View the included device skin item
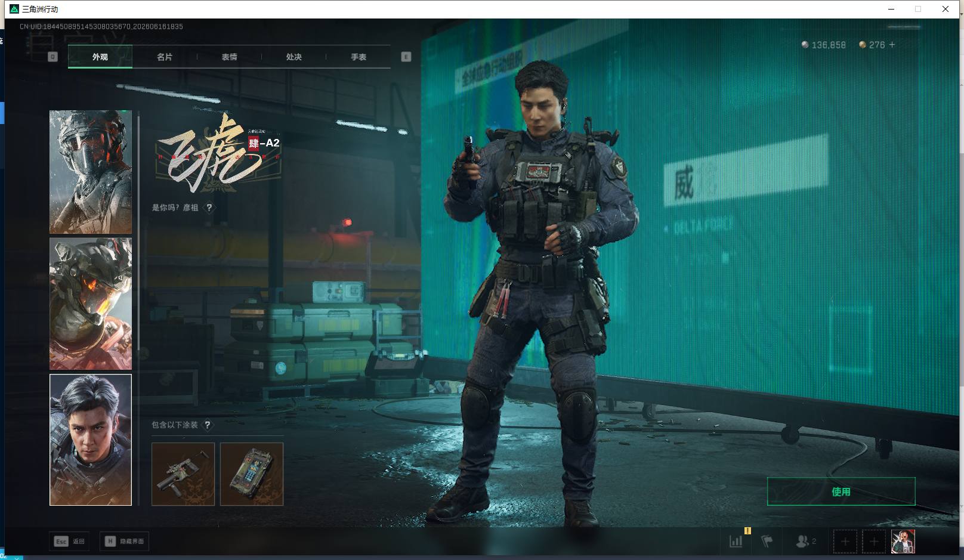Viewport: 964px width, 560px height. pos(252,474)
